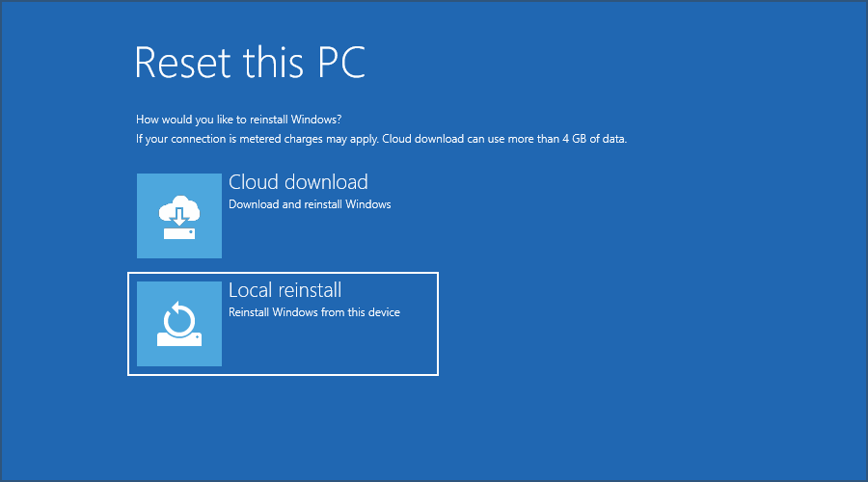Click the 'Reset this PC' heading
Viewport: 868px width, 482px height.
(250, 62)
